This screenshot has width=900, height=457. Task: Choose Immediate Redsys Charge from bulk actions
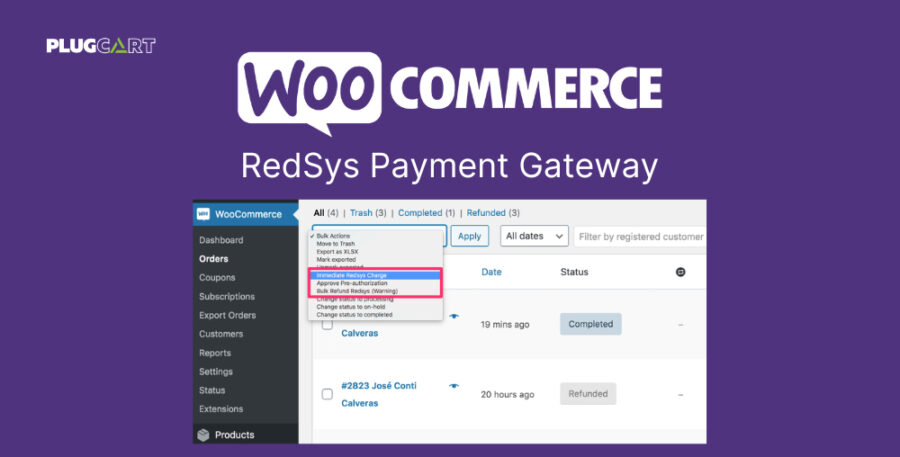(374, 276)
